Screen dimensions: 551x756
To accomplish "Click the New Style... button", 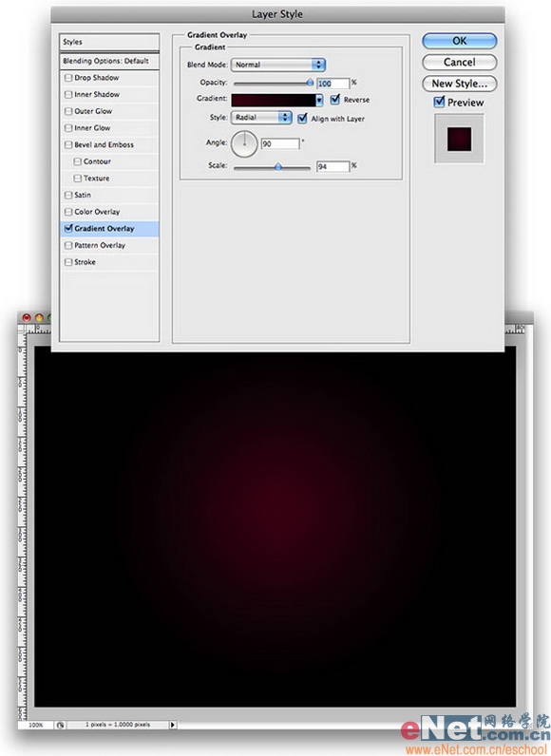I will [x=460, y=84].
